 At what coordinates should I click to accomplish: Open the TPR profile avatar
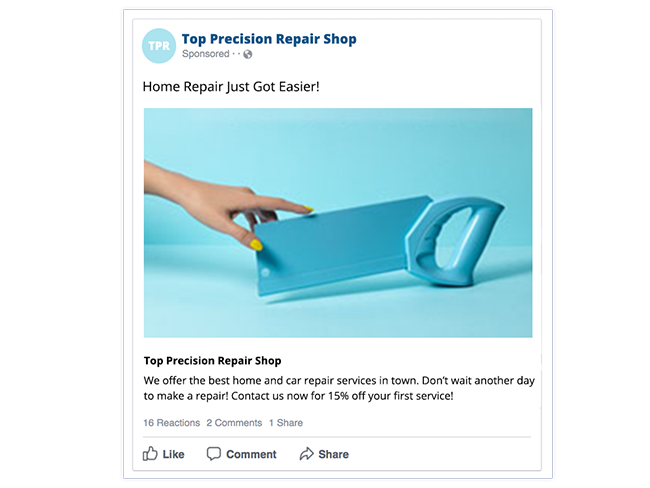[159, 46]
